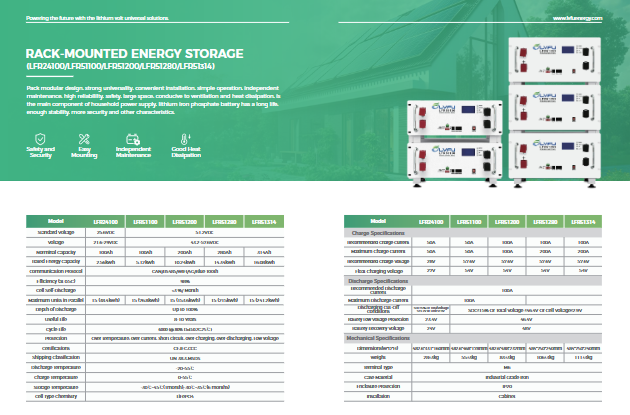Click the 'Safety and Security' label text
This screenshot has width=630, height=415.
tap(41, 152)
